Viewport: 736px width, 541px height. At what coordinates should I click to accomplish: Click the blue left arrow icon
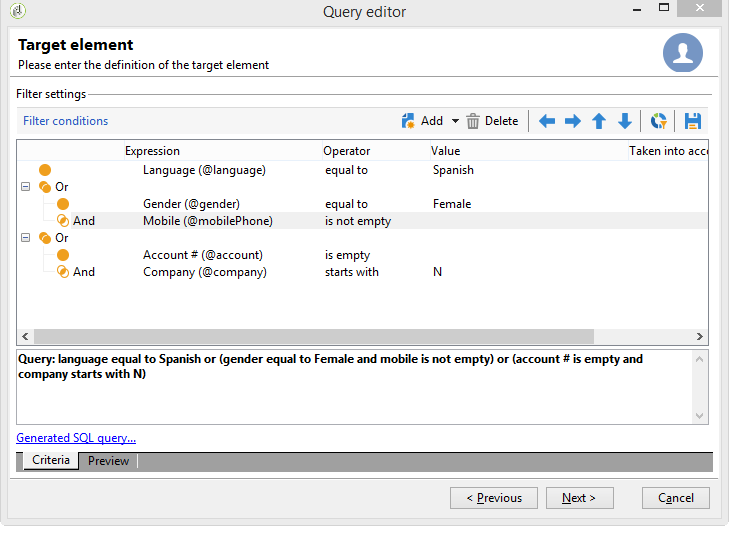click(x=546, y=121)
